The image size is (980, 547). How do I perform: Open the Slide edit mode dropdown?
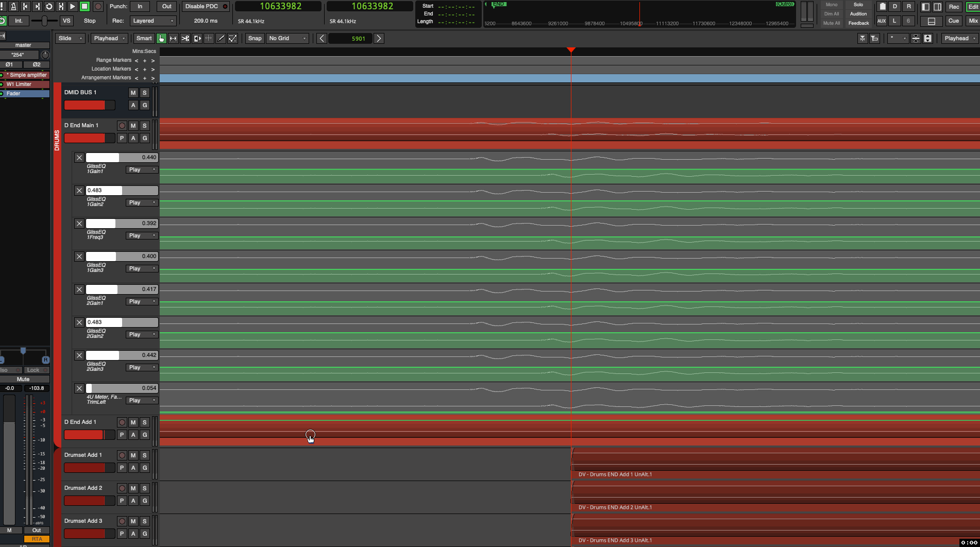(70, 39)
